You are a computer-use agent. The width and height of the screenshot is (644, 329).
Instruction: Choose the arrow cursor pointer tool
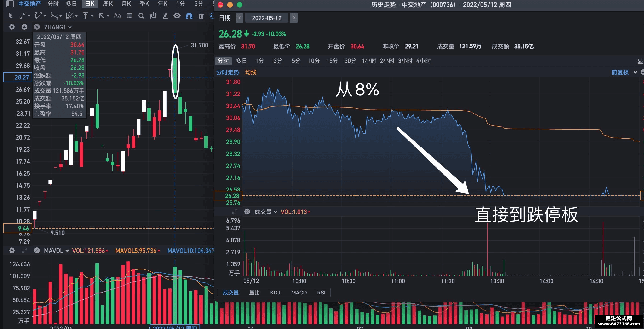click(x=10, y=16)
